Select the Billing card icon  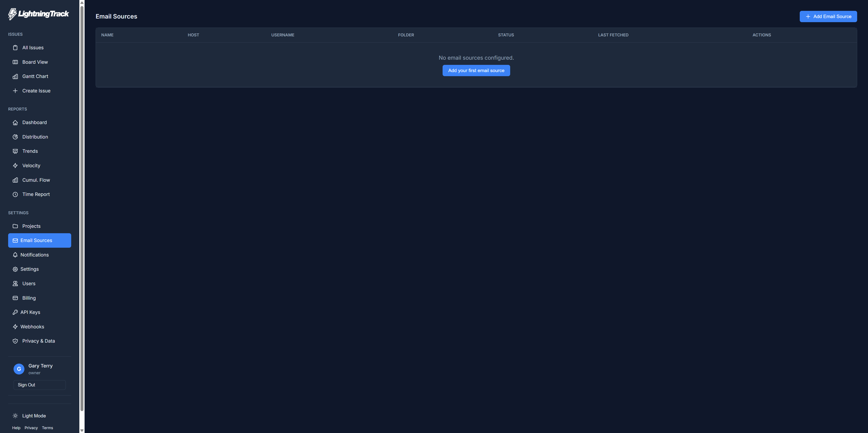(16, 298)
